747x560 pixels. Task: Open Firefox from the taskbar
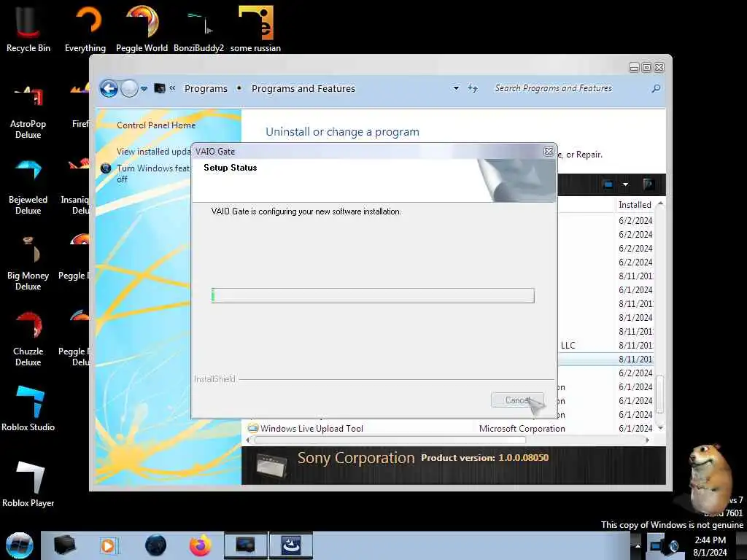pos(201,545)
